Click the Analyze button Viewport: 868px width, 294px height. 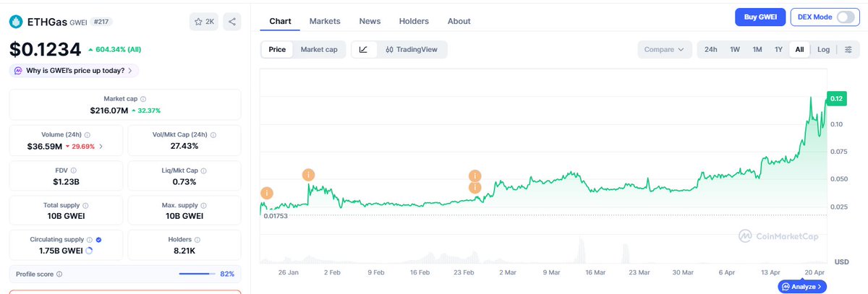coord(802,287)
